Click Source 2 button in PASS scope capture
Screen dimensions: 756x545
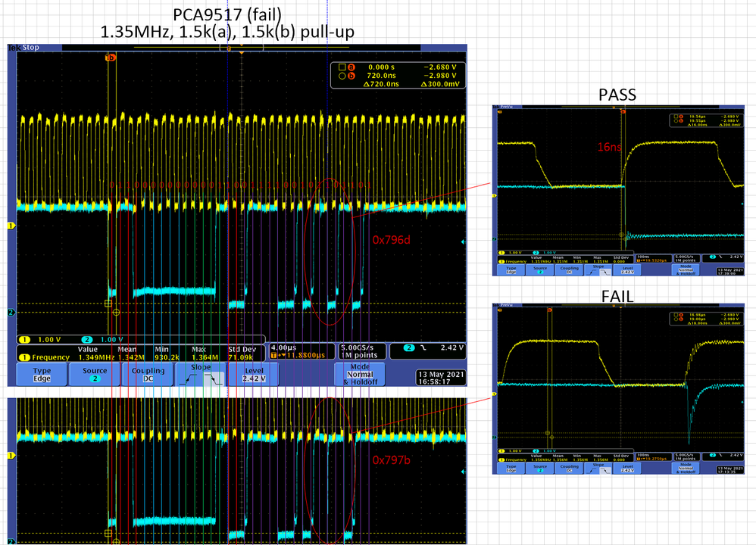(x=540, y=269)
